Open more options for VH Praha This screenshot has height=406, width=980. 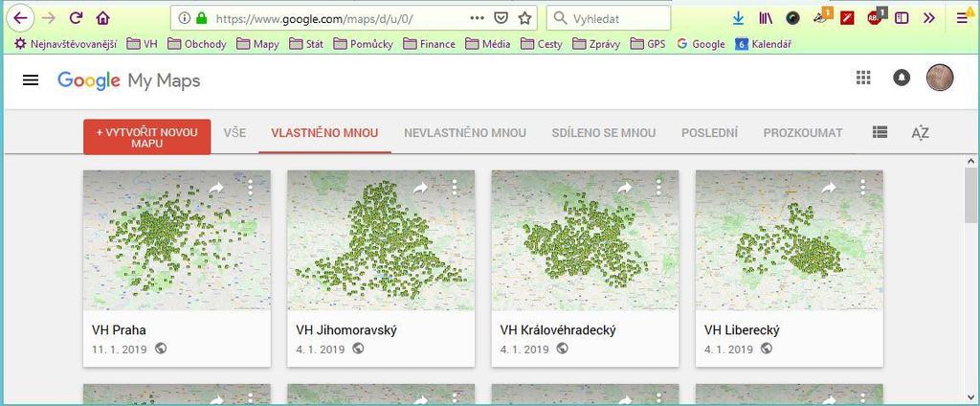tap(250, 187)
